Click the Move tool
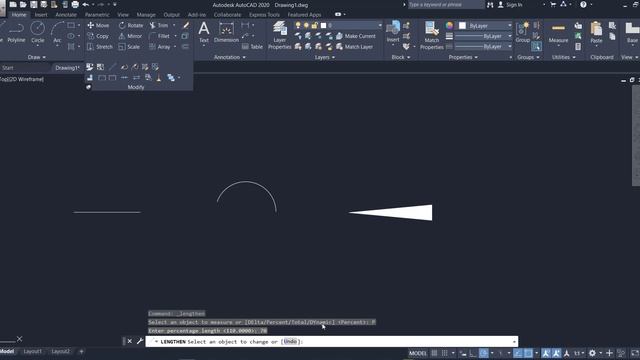Image resolution: width=640 pixels, height=360 pixels. [98, 25]
